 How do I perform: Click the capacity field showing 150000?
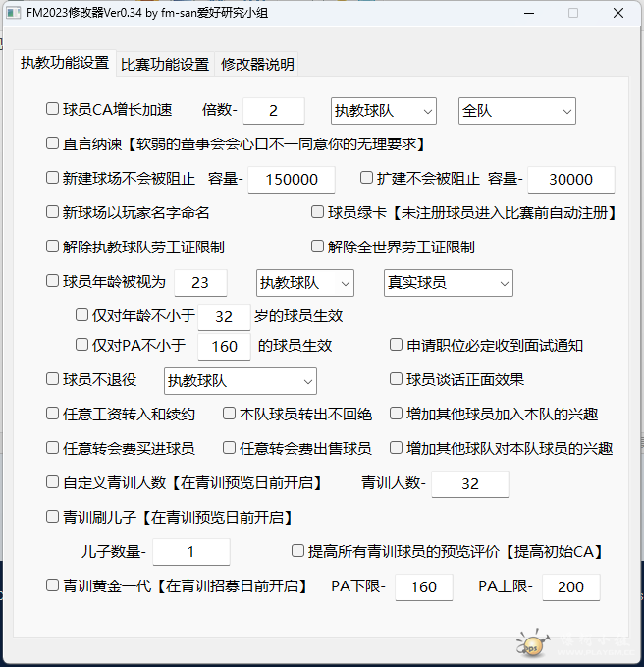[292, 180]
